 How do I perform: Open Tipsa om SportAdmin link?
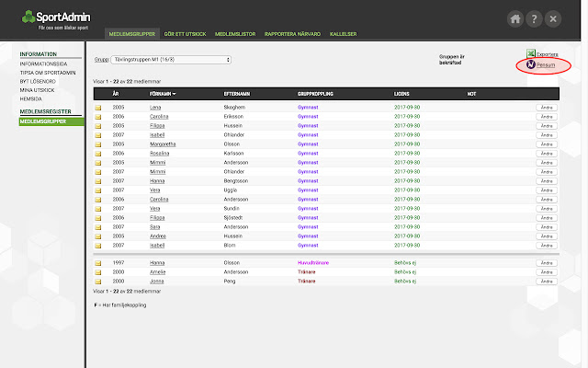point(48,73)
